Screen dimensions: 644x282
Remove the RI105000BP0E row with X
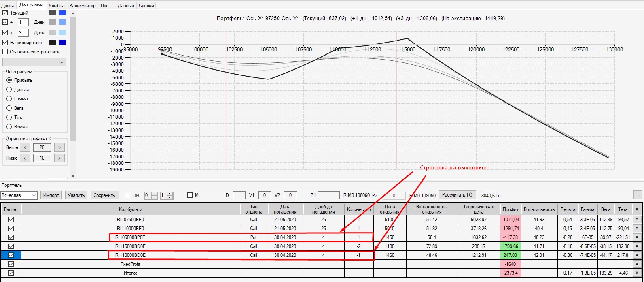tap(637, 237)
